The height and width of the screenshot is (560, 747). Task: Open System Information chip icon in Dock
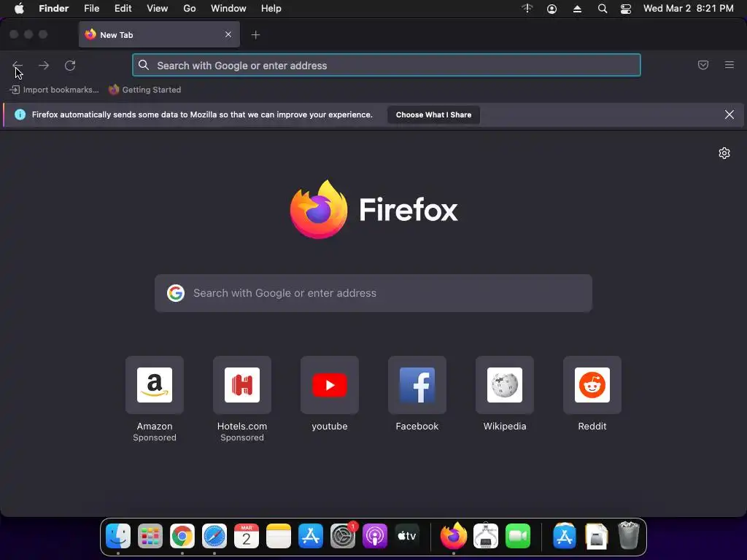pyautogui.click(x=485, y=536)
